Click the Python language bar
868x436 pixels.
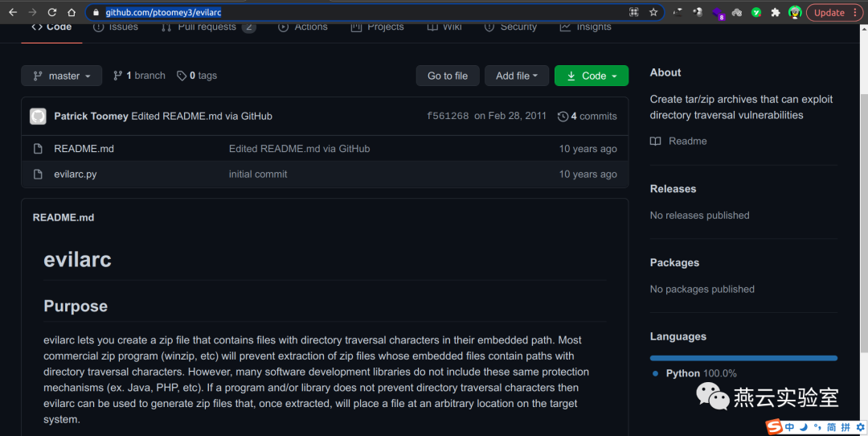743,359
